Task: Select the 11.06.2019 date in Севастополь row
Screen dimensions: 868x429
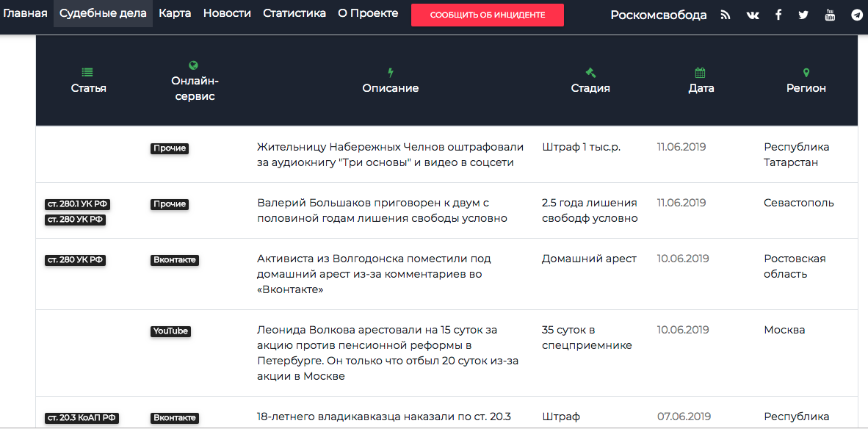Action: click(x=681, y=203)
